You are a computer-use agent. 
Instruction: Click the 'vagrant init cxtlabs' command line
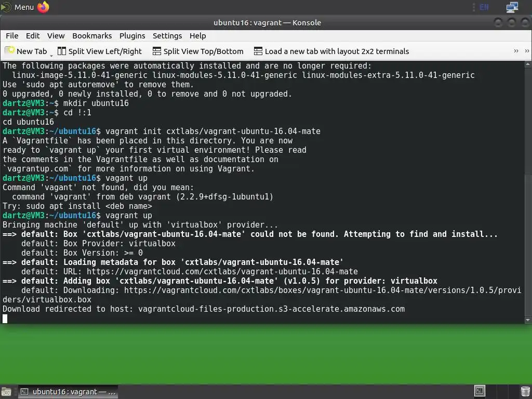pos(162,131)
